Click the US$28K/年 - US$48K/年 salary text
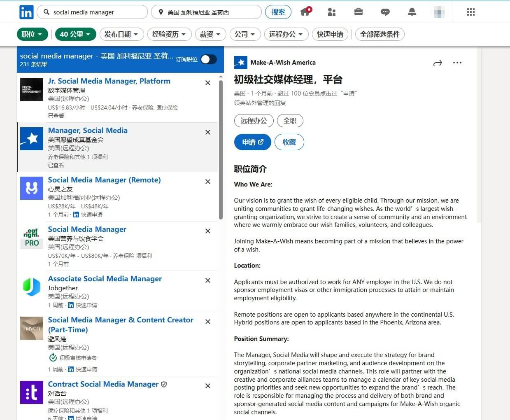This screenshot has width=510, height=420. tap(78, 206)
